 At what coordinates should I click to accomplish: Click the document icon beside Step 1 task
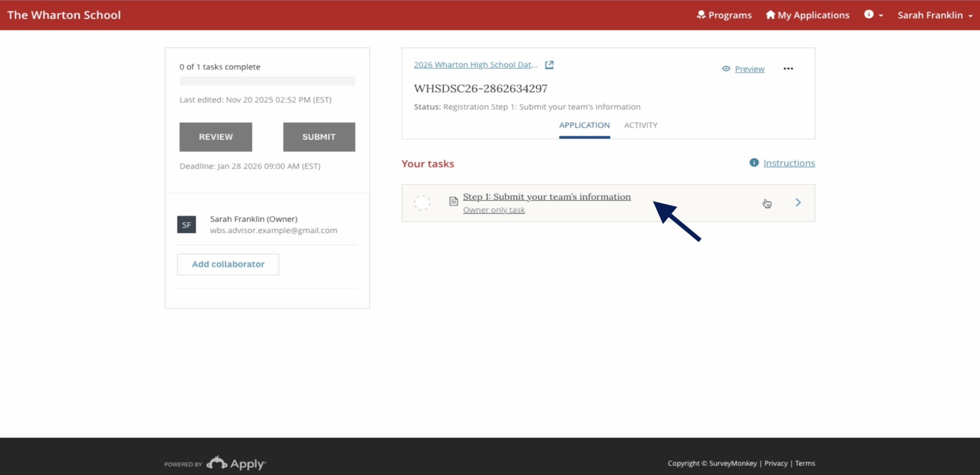click(x=454, y=201)
